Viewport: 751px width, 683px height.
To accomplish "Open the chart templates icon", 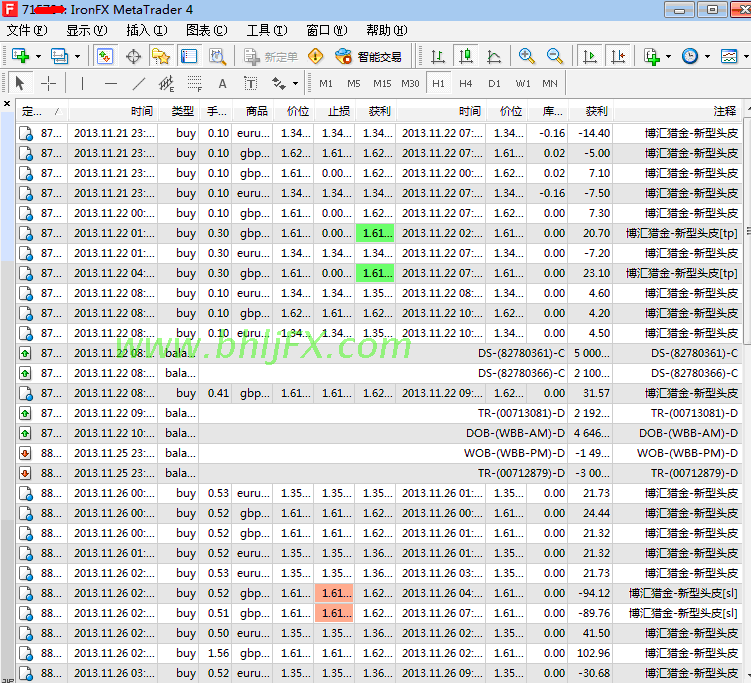I will [x=729, y=57].
